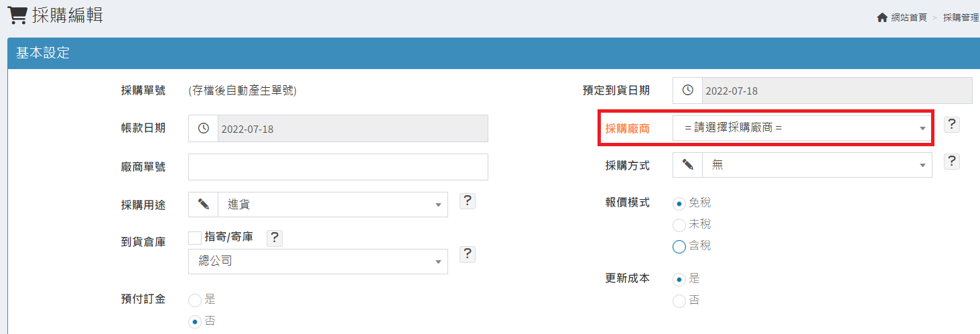
Task: Click the help icon next to 指寄/寄庫
Action: pyautogui.click(x=275, y=237)
